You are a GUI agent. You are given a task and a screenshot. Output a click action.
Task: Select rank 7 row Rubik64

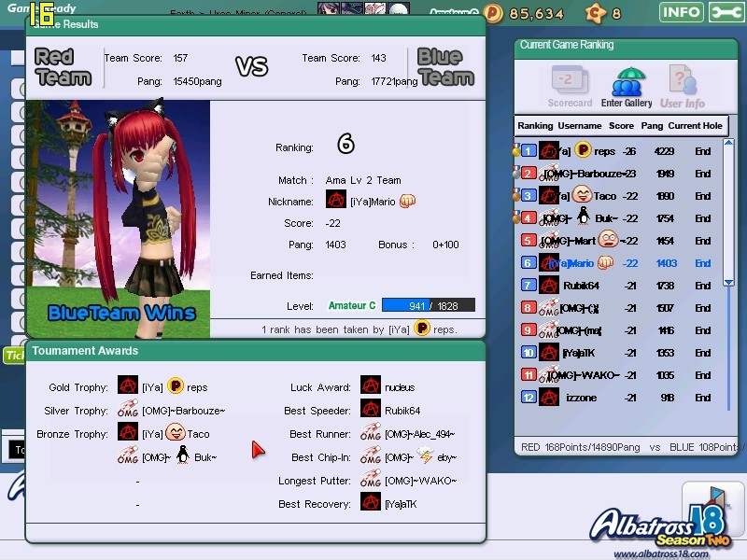[617, 286]
